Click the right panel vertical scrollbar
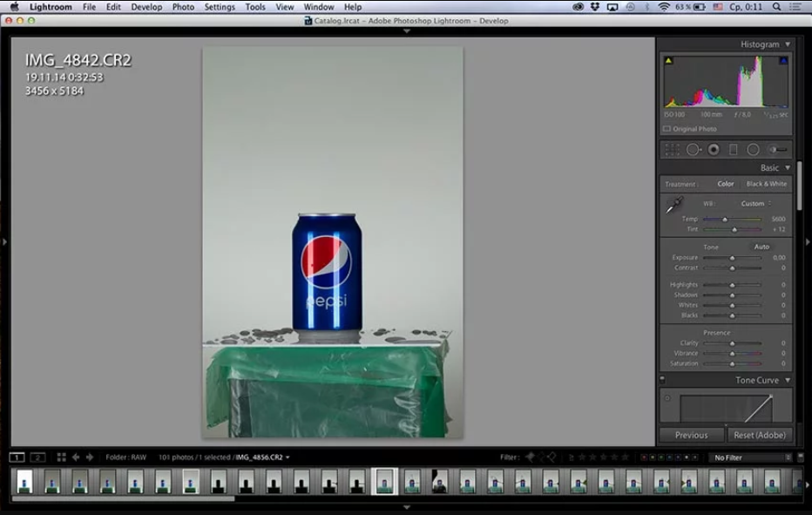 800,186
